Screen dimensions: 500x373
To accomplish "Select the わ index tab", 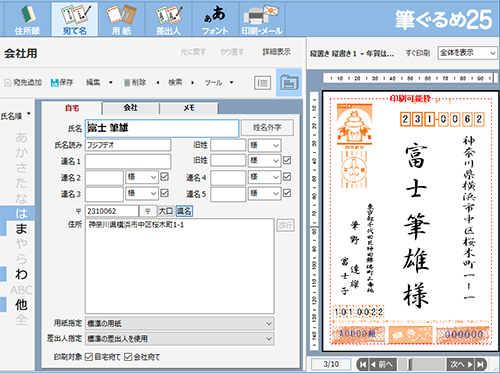I will pyautogui.click(x=21, y=274).
